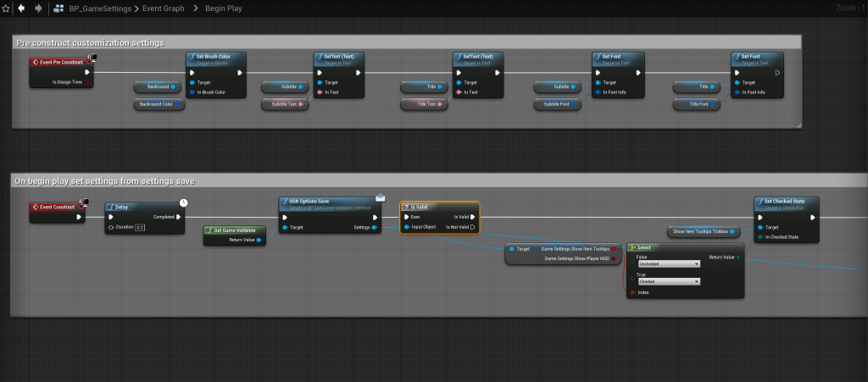Click the Input Object pin on Is Valid

[x=407, y=227]
